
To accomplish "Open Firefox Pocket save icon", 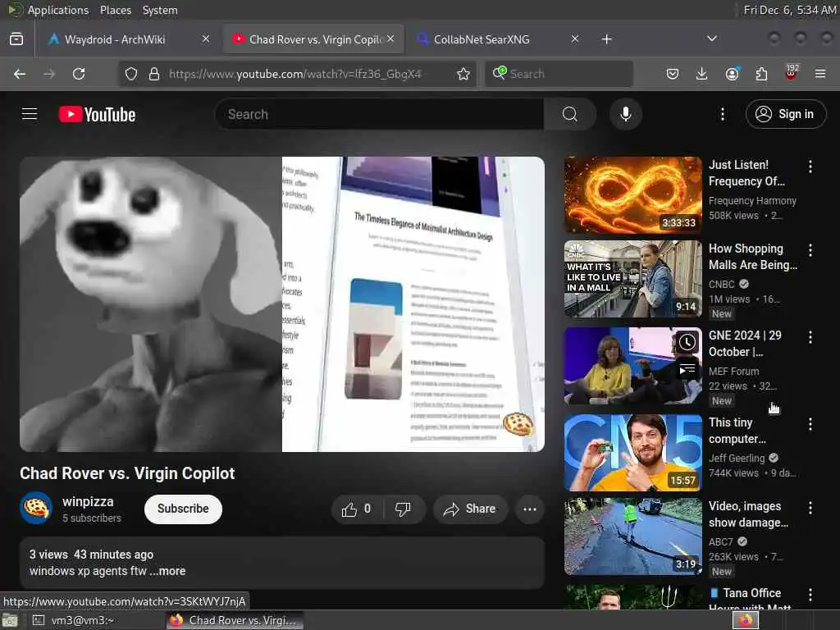I will pyautogui.click(x=673, y=74).
